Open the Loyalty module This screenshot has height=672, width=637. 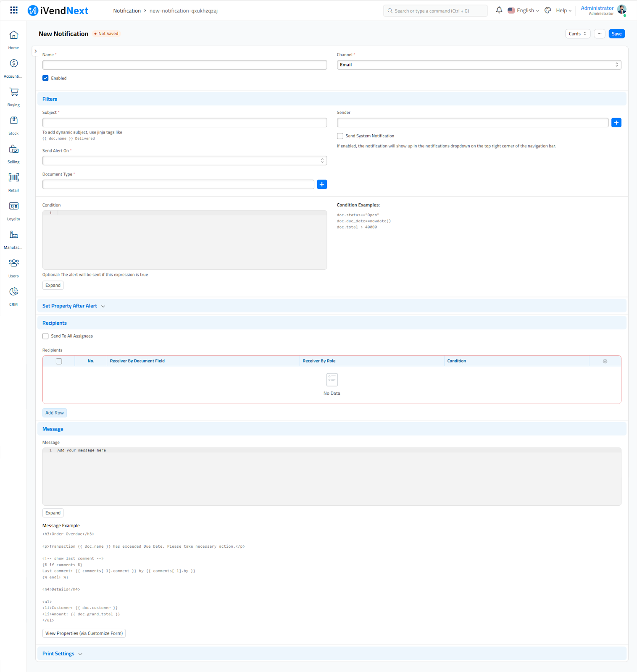[13, 206]
